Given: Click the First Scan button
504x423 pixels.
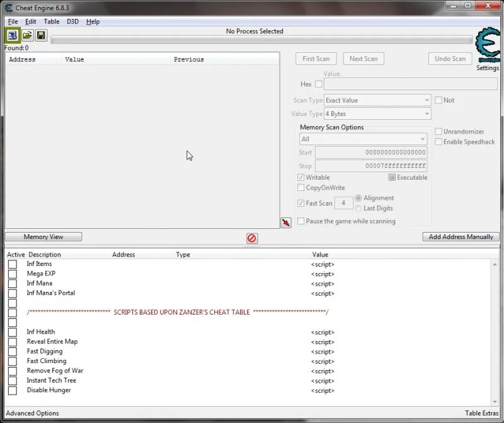Looking at the screenshot, I should pos(316,59).
